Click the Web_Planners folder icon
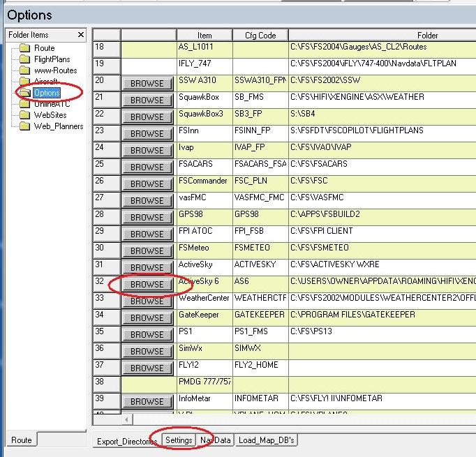Viewport: 476px width, 457px height. pos(24,126)
